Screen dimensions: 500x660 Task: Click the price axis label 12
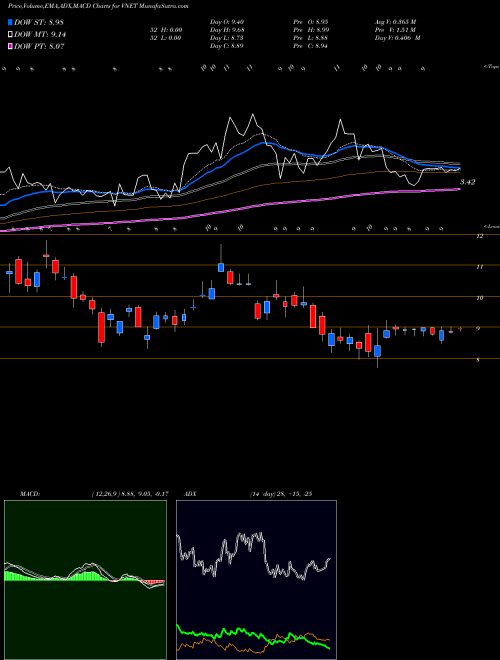coord(479,236)
